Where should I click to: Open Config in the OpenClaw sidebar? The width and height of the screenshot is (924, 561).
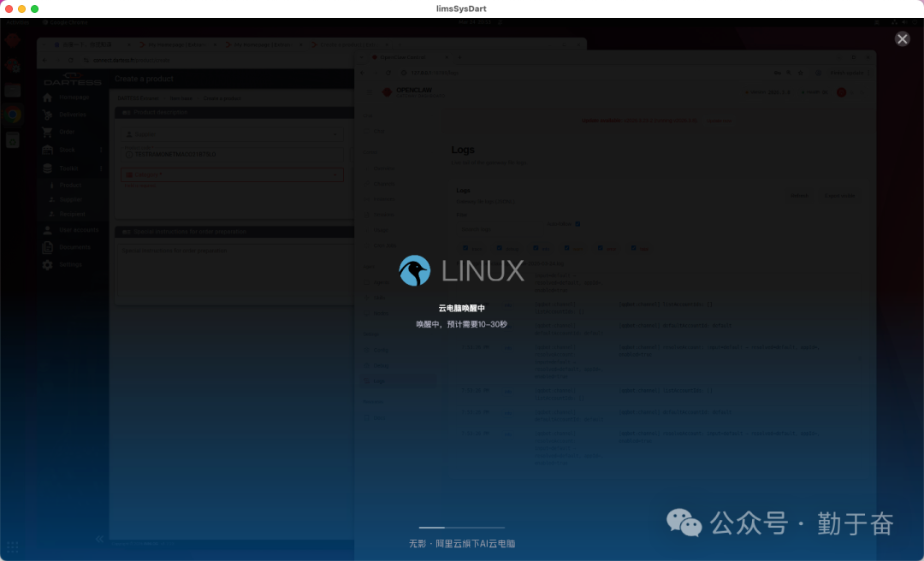pos(381,350)
